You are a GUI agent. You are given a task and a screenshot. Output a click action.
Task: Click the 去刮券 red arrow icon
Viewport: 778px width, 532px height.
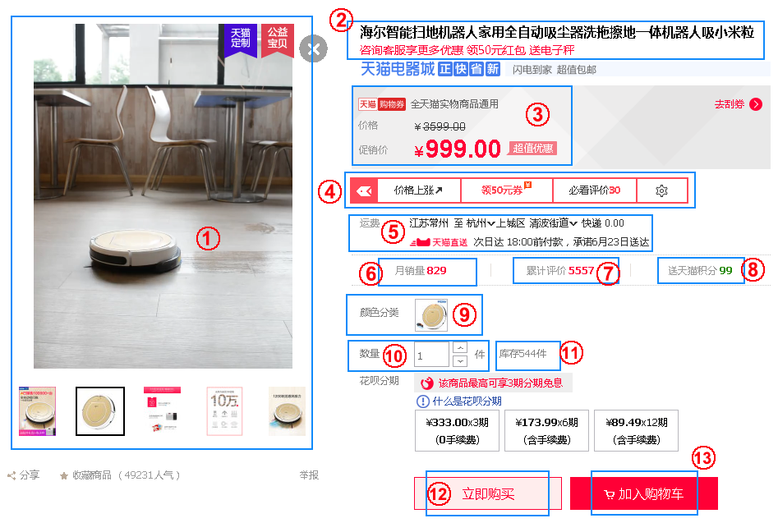(756, 104)
